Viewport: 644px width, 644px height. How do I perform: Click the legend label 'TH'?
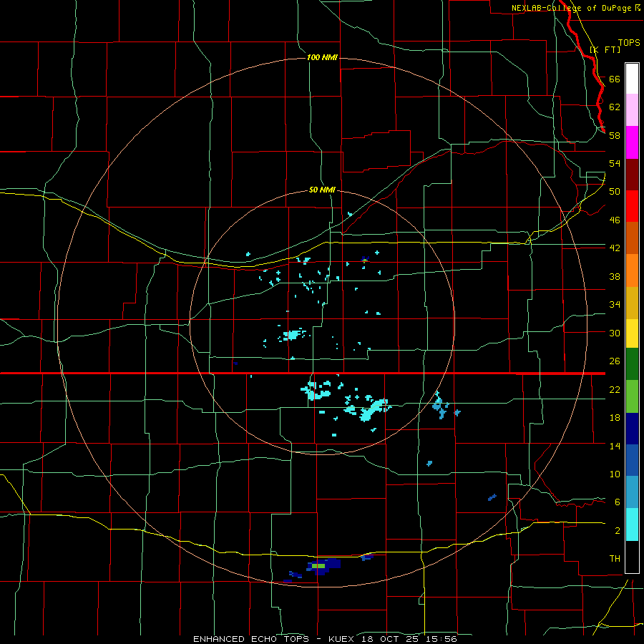click(x=615, y=559)
